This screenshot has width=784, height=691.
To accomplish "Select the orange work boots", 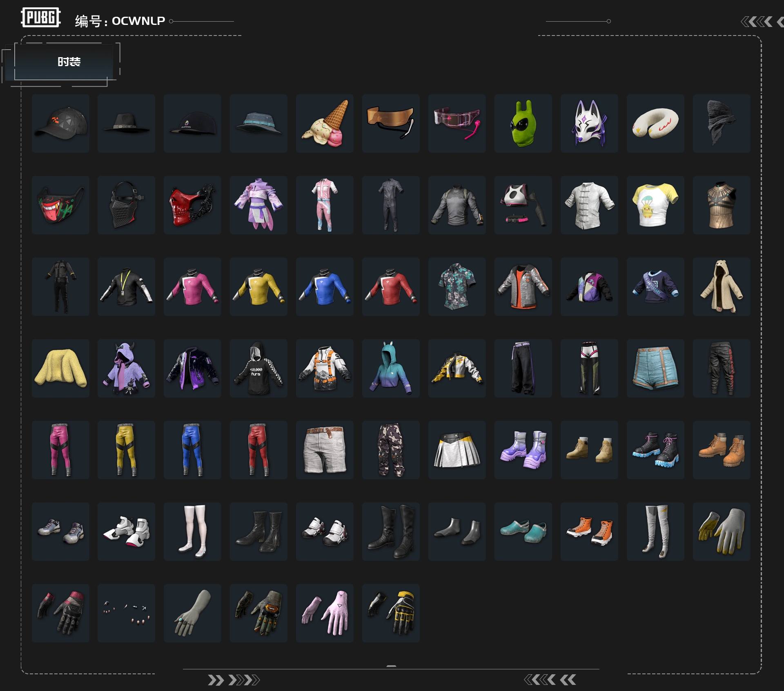I will click(722, 450).
